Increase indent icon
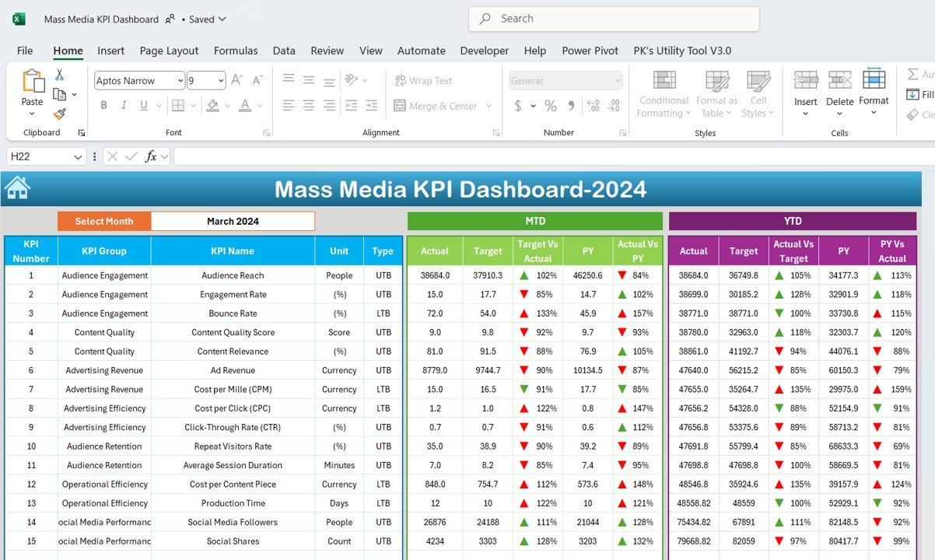Viewport: 935px width, 560px height. (373, 106)
